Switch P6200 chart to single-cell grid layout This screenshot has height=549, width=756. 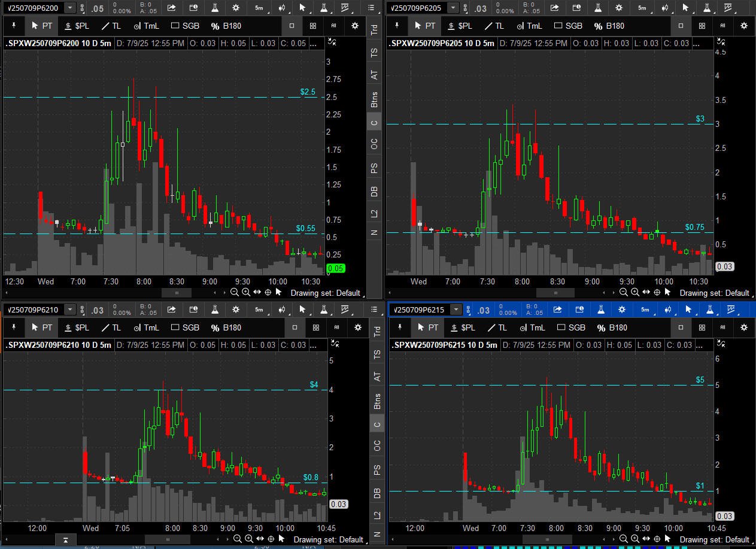tap(292, 26)
